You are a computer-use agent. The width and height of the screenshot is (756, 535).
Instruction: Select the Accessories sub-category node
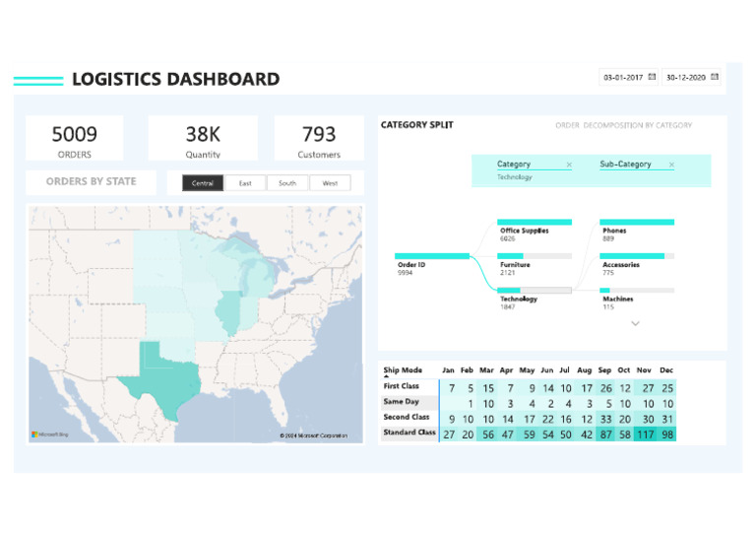pos(637,256)
